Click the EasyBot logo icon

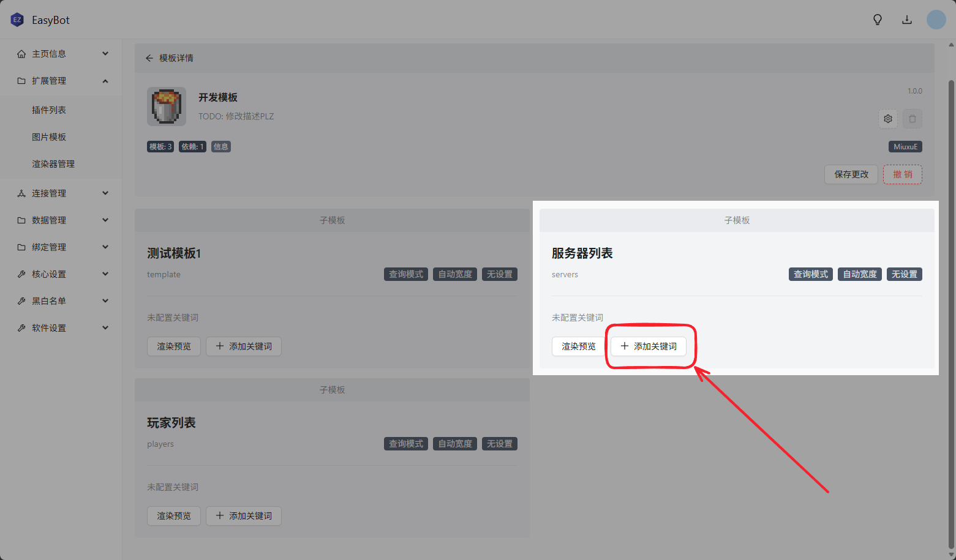[17, 20]
